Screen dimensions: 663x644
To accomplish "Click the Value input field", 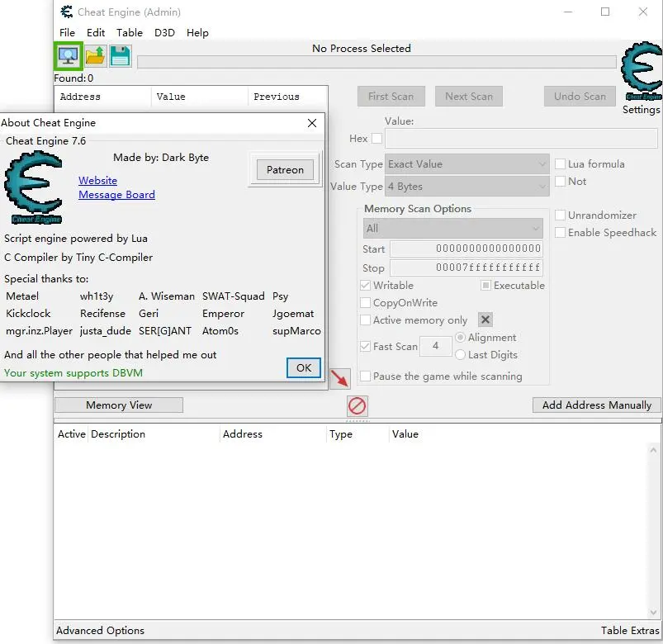I will (x=520, y=139).
